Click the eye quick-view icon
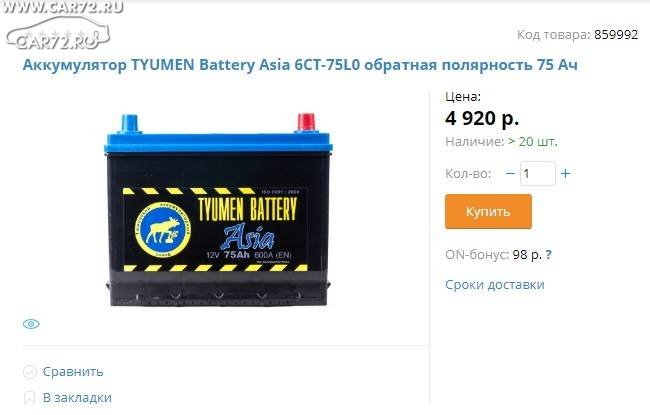The height and width of the screenshot is (415, 650). pos(31,324)
